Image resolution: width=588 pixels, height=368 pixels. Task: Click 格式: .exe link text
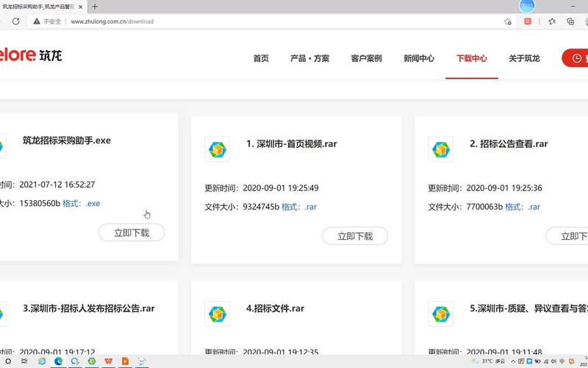click(x=82, y=204)
